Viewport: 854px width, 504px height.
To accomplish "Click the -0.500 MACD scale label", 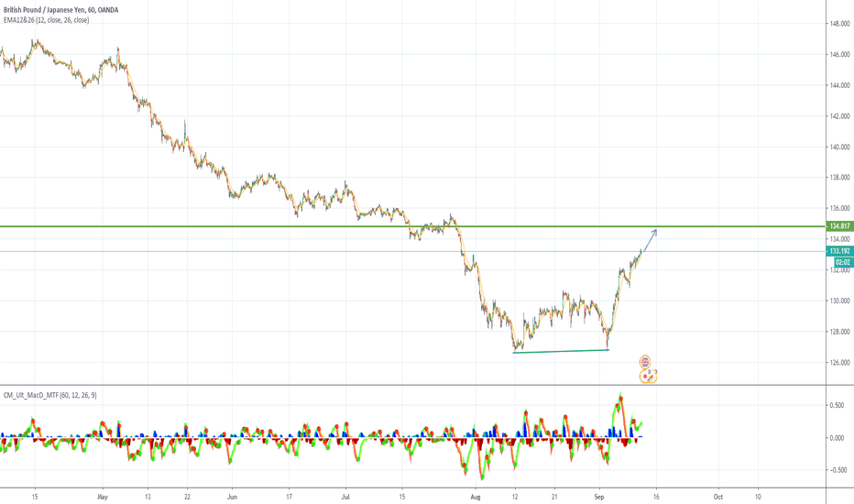I will (838, 470).
